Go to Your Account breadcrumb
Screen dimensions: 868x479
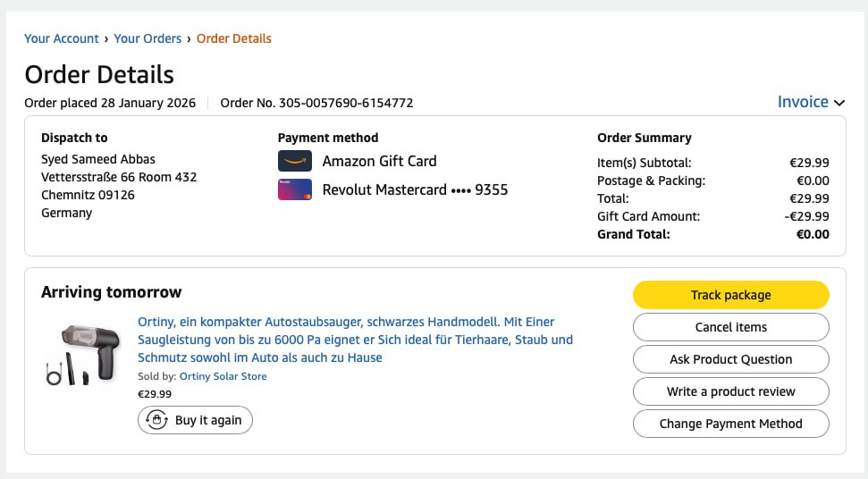(62, 38)
